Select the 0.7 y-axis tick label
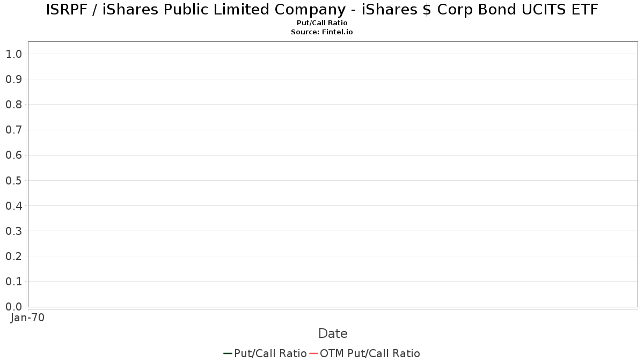Image resolution: width=644 pixels, height=362 pixels. click(13, 130)
